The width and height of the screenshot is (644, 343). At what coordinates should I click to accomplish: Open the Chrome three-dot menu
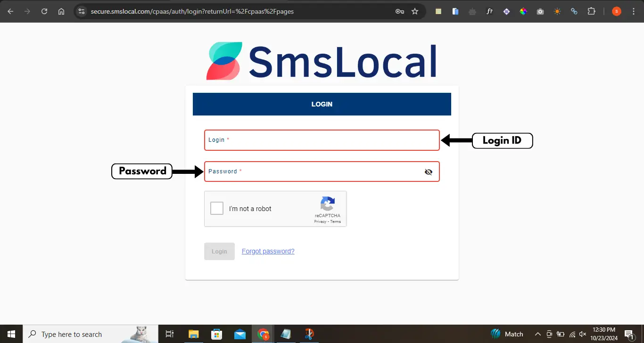pyautogui.click(x=633, y=11)
